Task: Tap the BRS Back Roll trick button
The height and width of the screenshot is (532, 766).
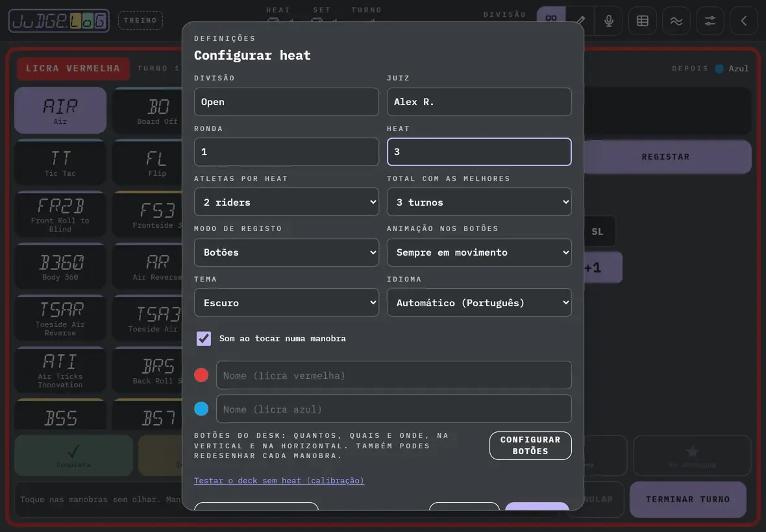Action: [147, 370]
